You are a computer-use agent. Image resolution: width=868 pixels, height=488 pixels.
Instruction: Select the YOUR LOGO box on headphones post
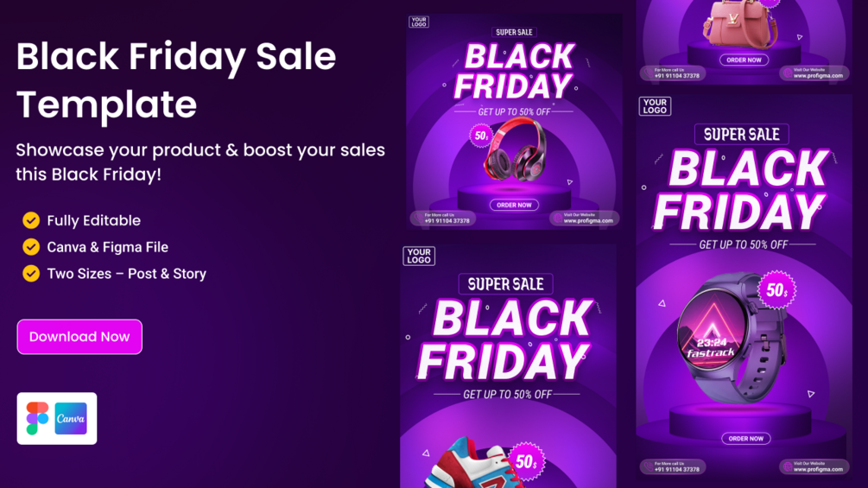[x=419, y=22]
